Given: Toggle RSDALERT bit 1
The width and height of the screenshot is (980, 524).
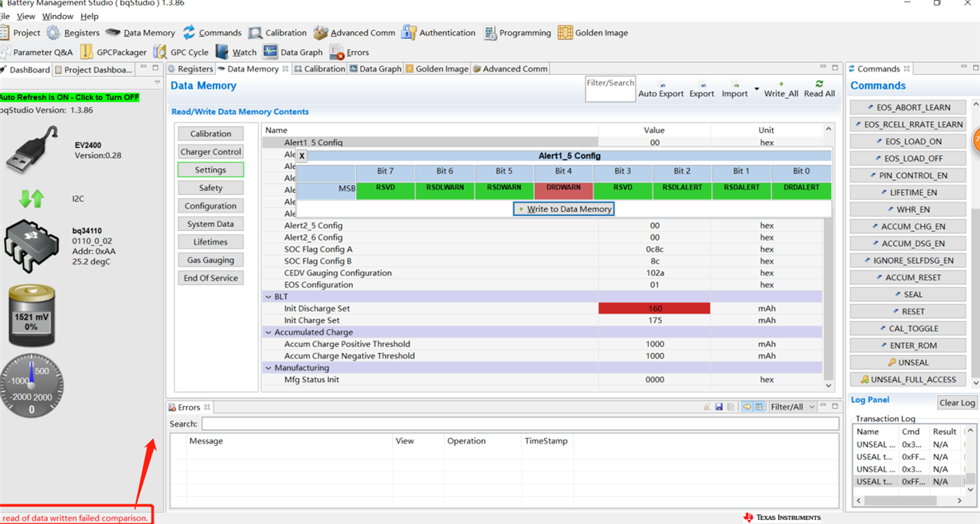Looking at the screenshot, I should point(742,191).
